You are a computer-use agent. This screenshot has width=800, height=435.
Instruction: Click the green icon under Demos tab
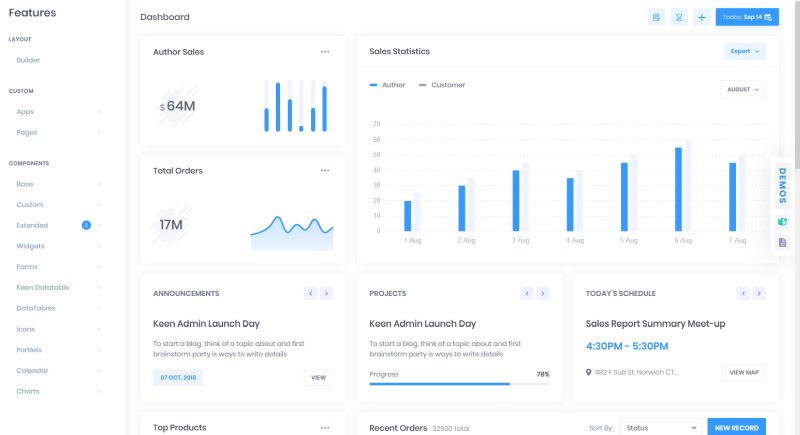783,221
